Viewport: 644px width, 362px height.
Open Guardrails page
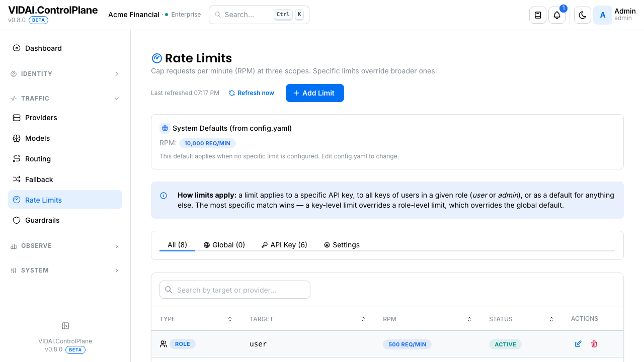[65, 220]
